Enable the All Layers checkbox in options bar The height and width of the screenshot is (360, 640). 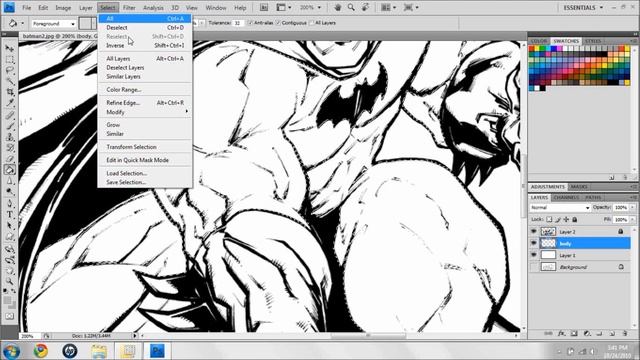(x=311, y=23)
